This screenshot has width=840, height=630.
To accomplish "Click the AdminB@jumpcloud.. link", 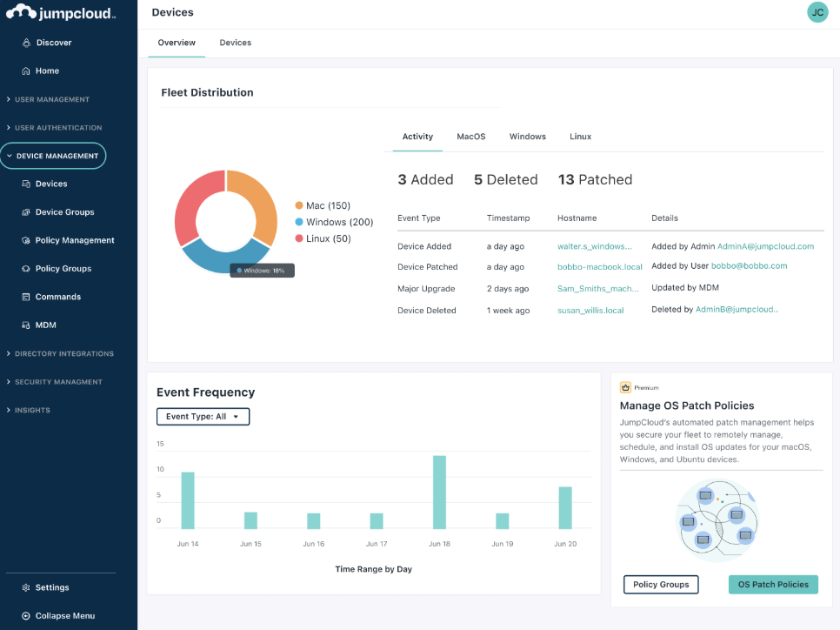I will [737, 310].
